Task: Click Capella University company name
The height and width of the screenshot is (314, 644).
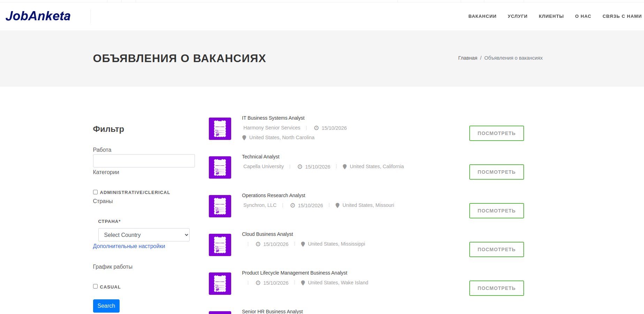Action: point(263,166)
